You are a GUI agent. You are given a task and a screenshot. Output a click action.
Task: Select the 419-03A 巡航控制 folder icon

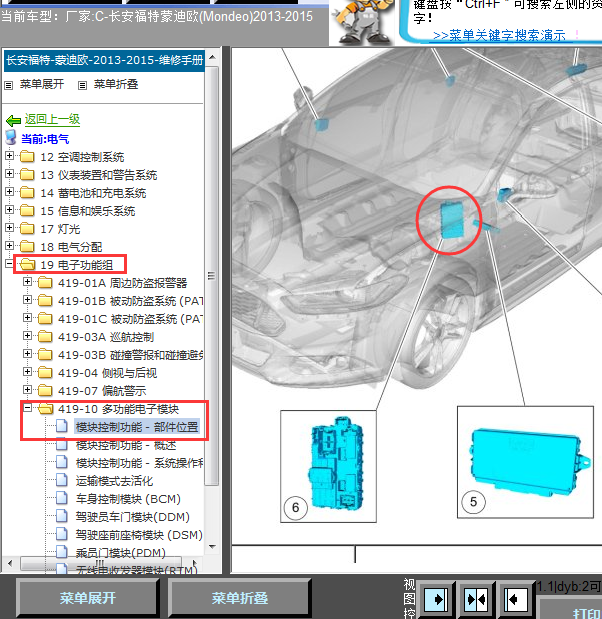tap(45, 336)
